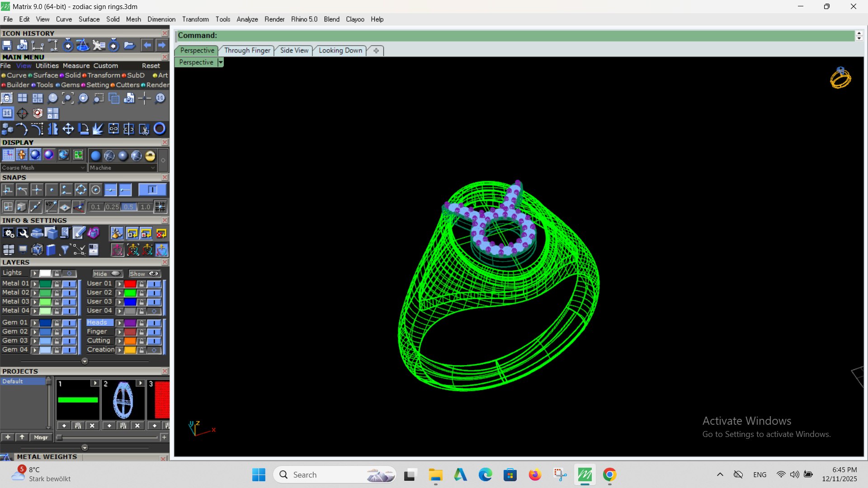Open the Machine material dropdown

click(x=122, y=168)
